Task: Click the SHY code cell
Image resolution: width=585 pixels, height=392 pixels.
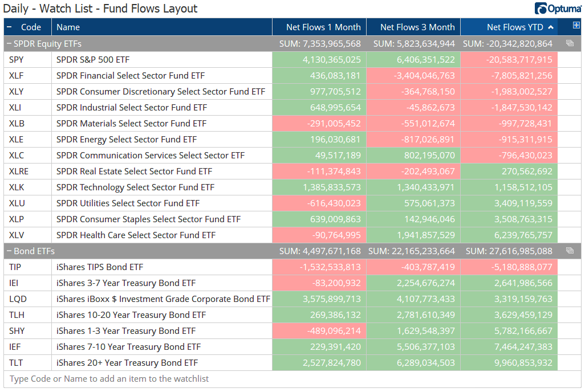Action: point(27,331)
